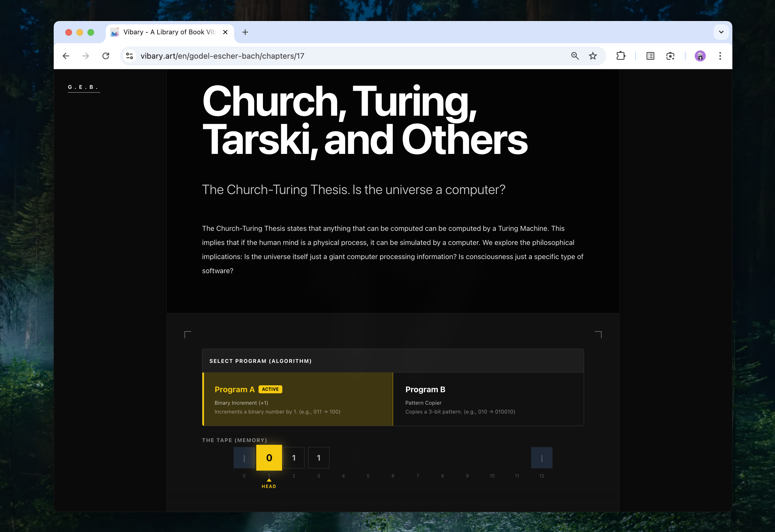Open the zoom magnifier icon in address bar

tap(575, 56)
